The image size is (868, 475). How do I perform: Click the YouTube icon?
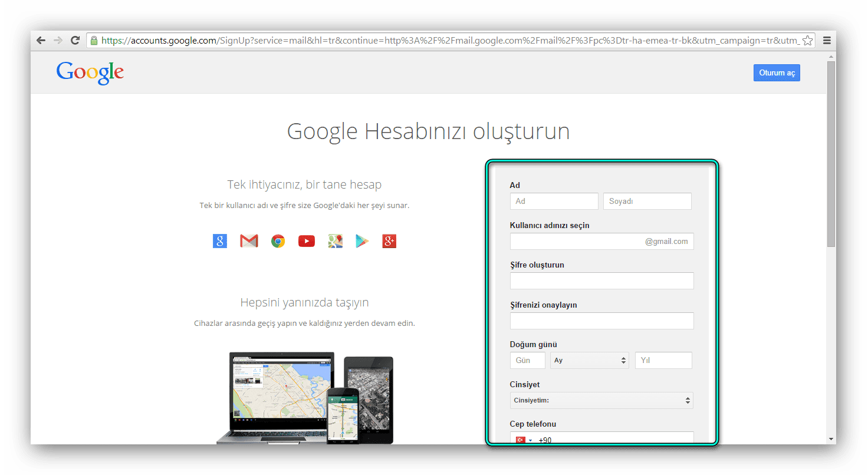click(307, 240)
